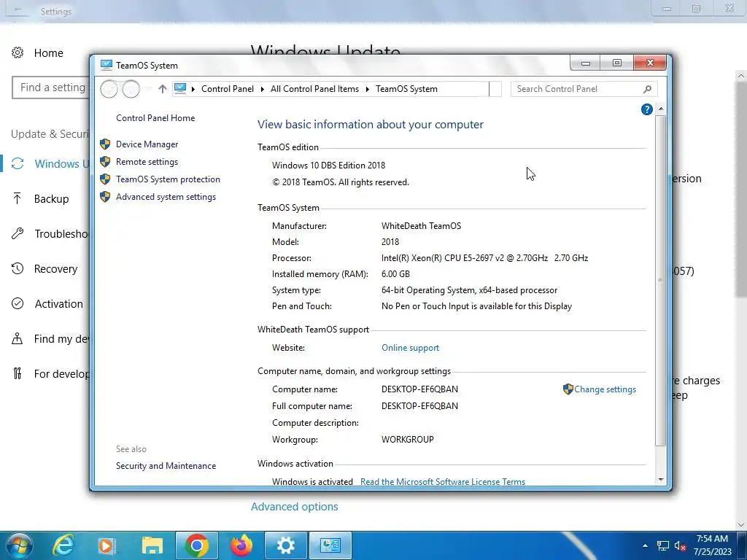
Task: Click shield icon beside Advanced system settings
Action: 105,197
